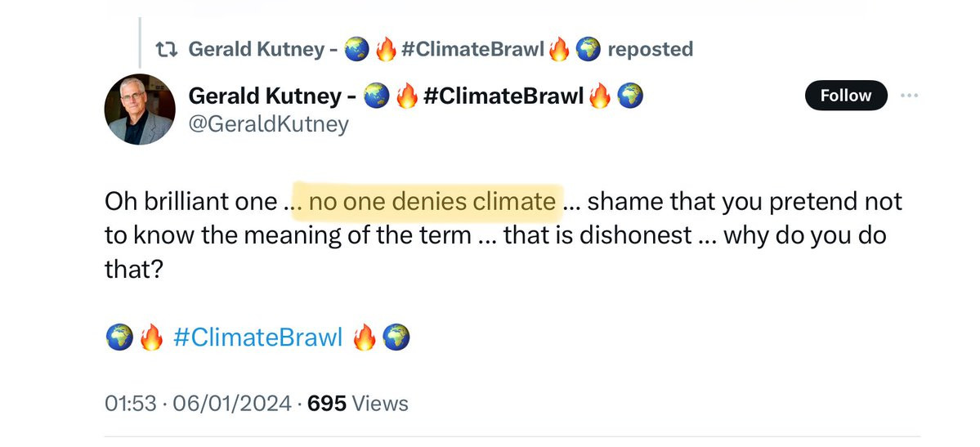This screenshot has height=447, width=980.
Task: Open the 695 Views count
Action: (x=357, y=403)
